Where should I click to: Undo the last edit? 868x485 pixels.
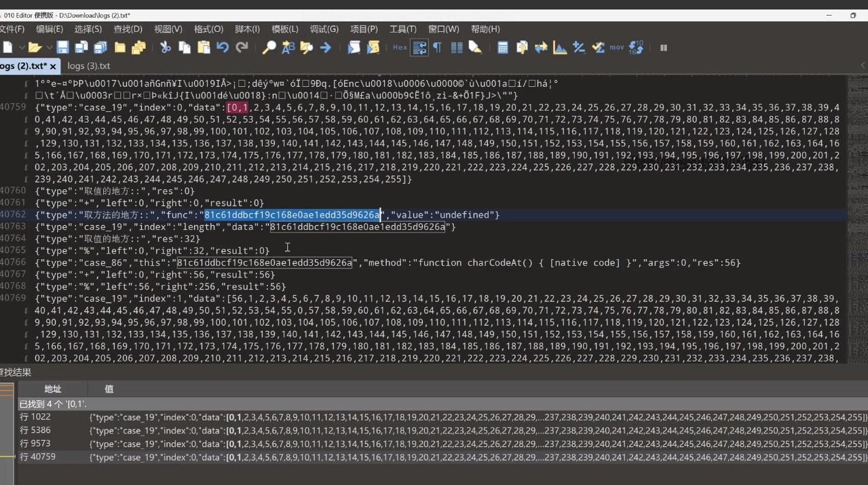[223, 47]
